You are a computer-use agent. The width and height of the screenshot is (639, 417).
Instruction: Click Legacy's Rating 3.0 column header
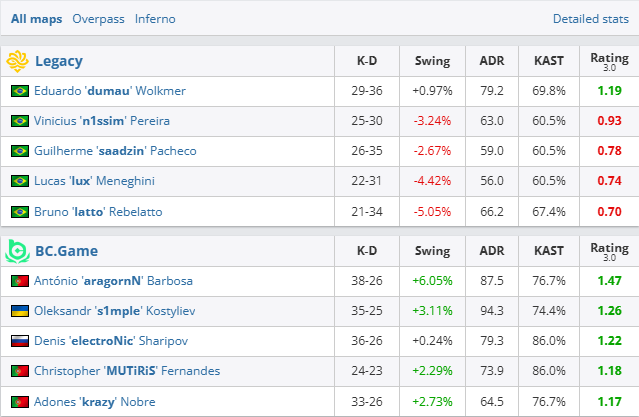tap(609, 61)
